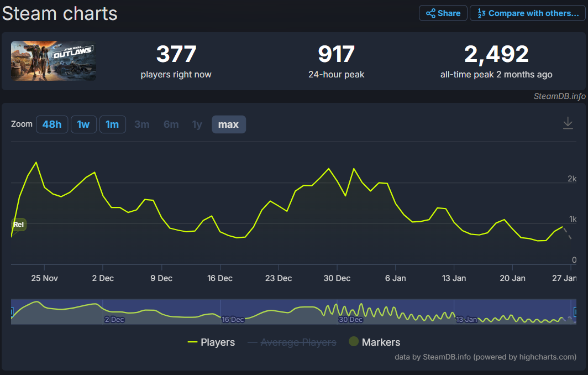The image size is (588, 375).
Task: Grab the left navigator range handle
Action: pos(12,311)
